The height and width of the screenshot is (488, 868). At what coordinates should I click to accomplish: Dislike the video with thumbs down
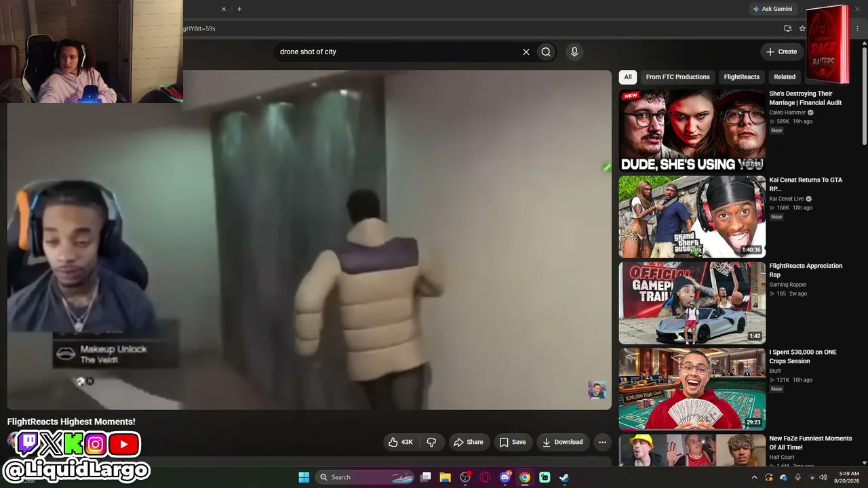click(431, 442)
